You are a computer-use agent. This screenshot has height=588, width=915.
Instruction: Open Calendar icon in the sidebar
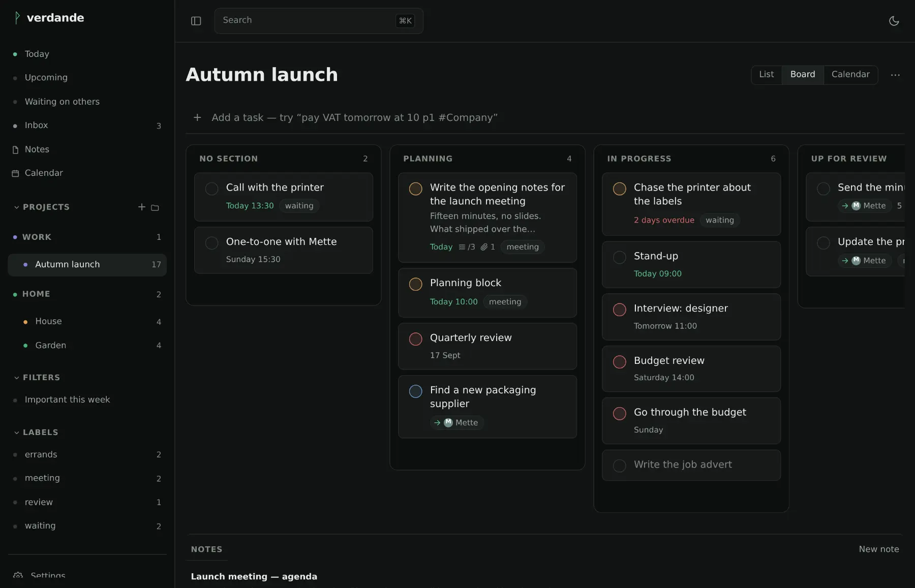pyautogui.click(x=15, y=173)
